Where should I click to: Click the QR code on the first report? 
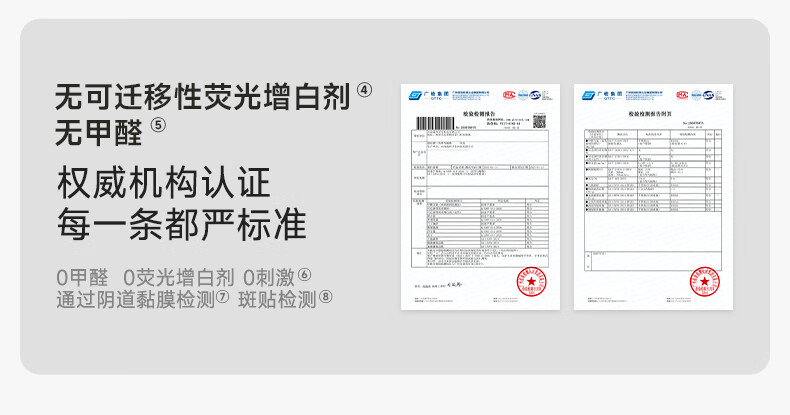coord(539,121)
